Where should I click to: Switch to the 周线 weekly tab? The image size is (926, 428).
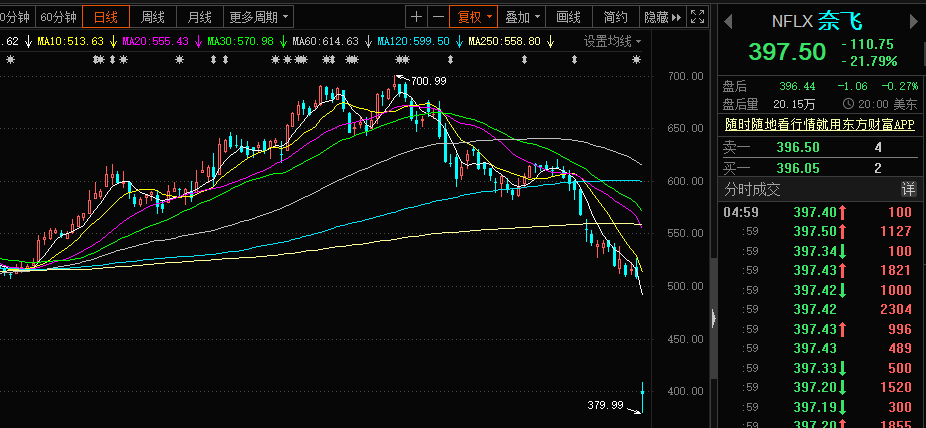coord(153,17)
